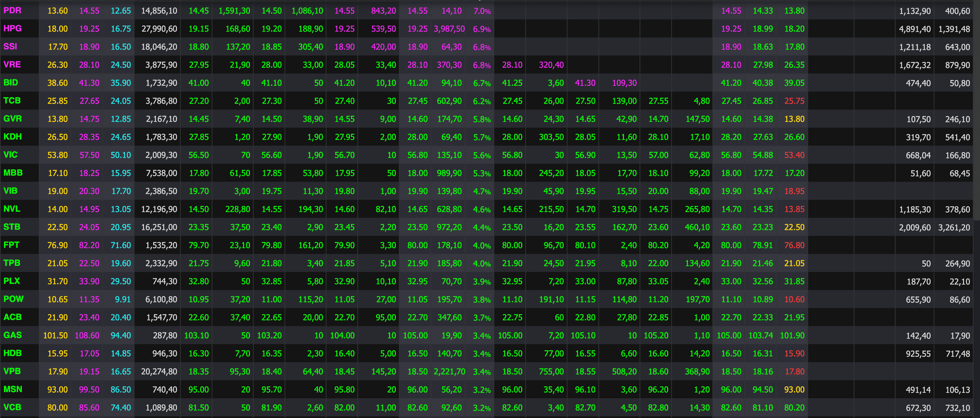Open the HPG stock ticker
The image size is (980, 418).
(12, 29)
